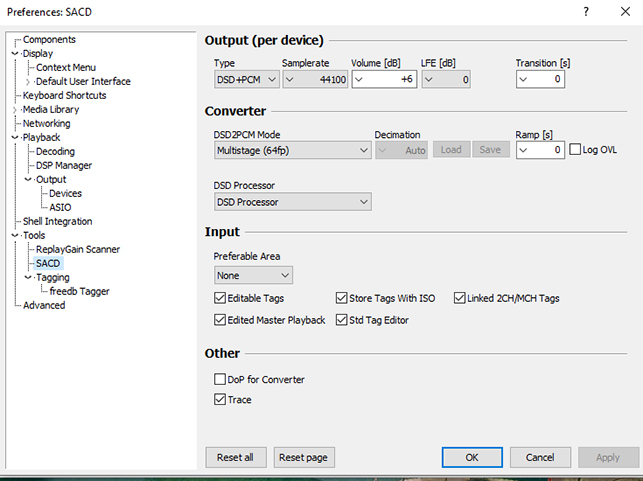Open the Volume dB dropdown arrow
Viewport: 643px width, 481px height.
pyautogui.click(x=359, y=80)
